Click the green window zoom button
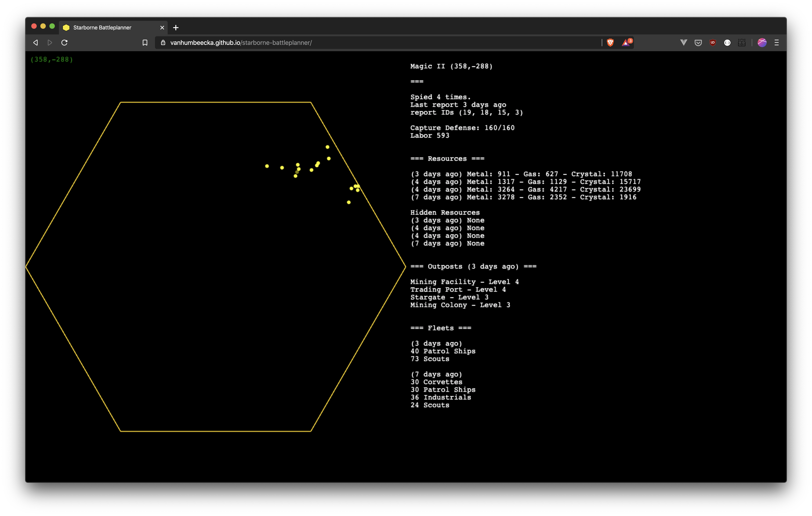 (52, 26)
